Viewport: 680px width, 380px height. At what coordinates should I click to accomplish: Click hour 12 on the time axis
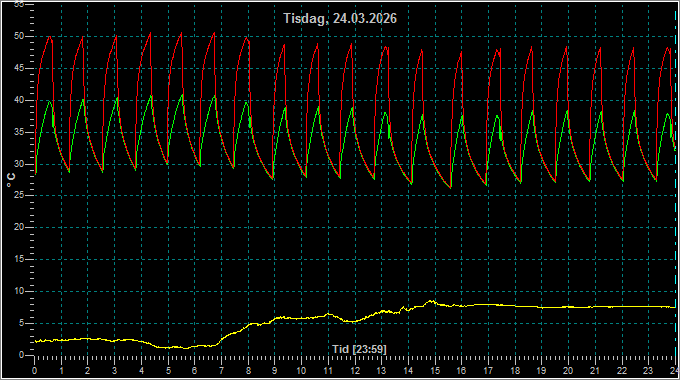[x=355, y=371]
